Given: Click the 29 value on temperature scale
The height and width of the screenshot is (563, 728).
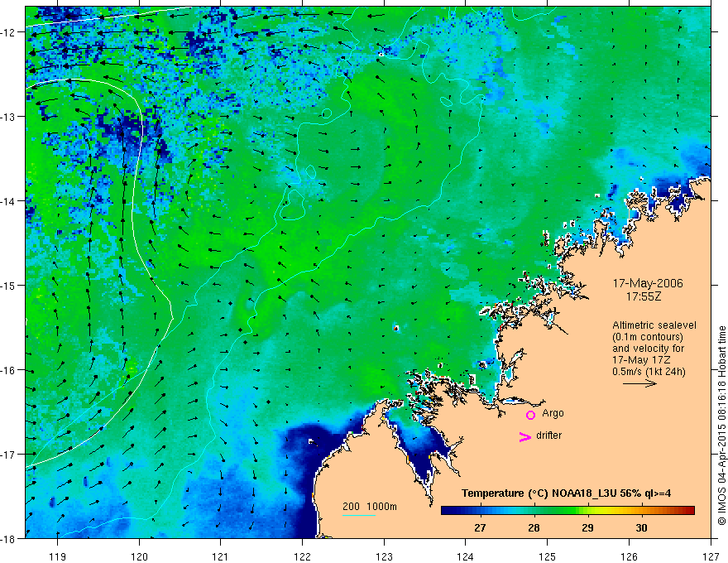Looking at the screenshot, I should click(588, 527).
